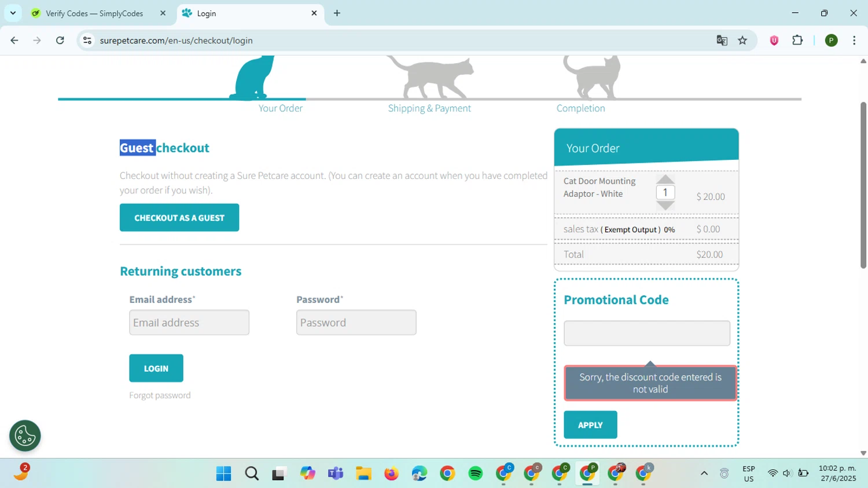View site information icon in address bar

click(x=87, y=41)
